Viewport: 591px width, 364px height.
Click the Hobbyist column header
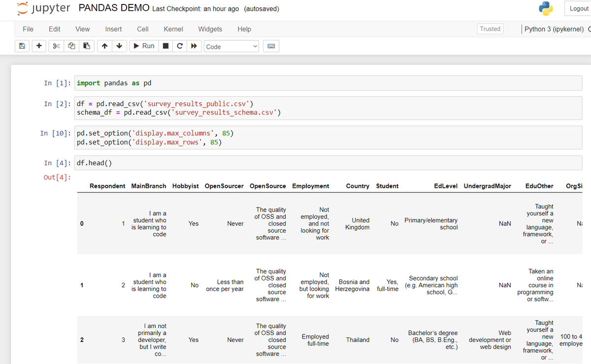point(186,186)
